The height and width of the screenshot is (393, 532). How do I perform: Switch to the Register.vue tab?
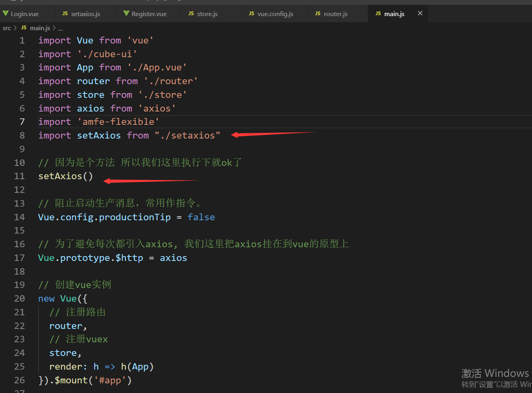[149, 14]
